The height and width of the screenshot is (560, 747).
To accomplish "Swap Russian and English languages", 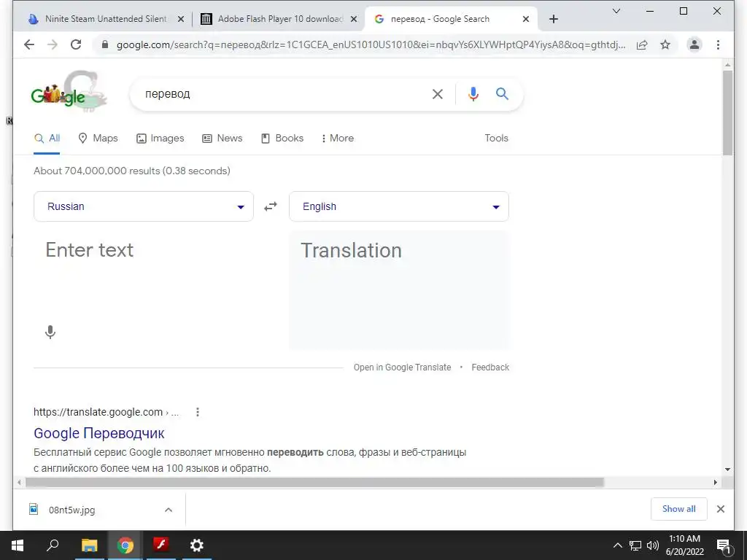I will pyautogui.click(x=271, y=206).
